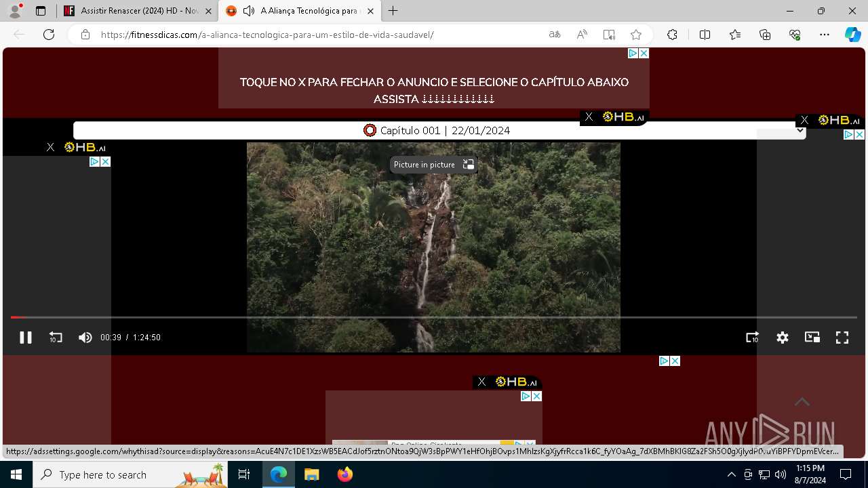Close HB.ai ad near top right banner

pyautogui.click(x=589, y=117)
